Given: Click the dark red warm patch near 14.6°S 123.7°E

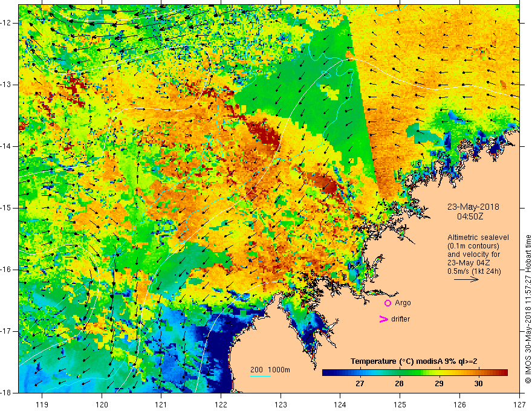Looking at the screenshot, I should [x=323, y=183].
